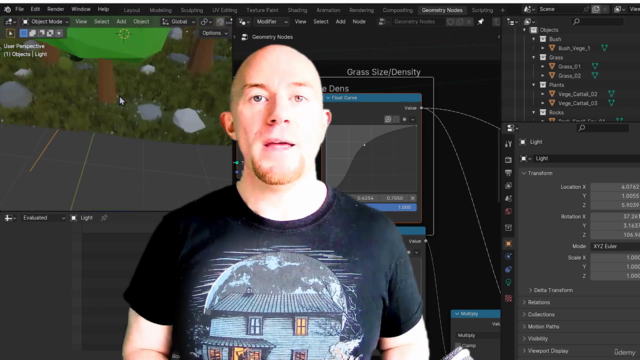Switch to the UV Editing workspace tab

point(224,10)
